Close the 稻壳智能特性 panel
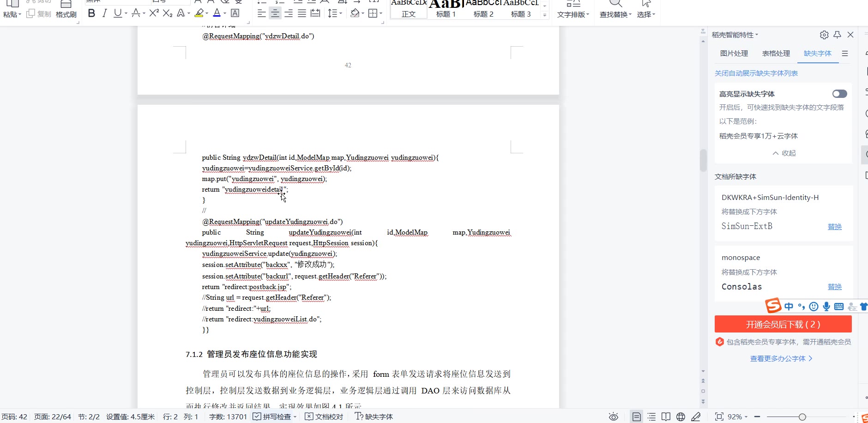 [850, 35]
